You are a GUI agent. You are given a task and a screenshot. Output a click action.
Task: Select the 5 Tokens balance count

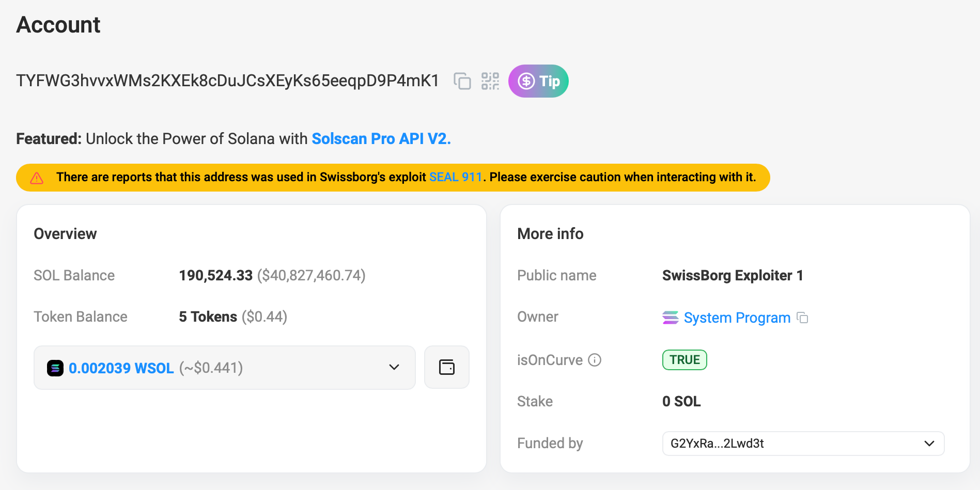coord(208,317)
